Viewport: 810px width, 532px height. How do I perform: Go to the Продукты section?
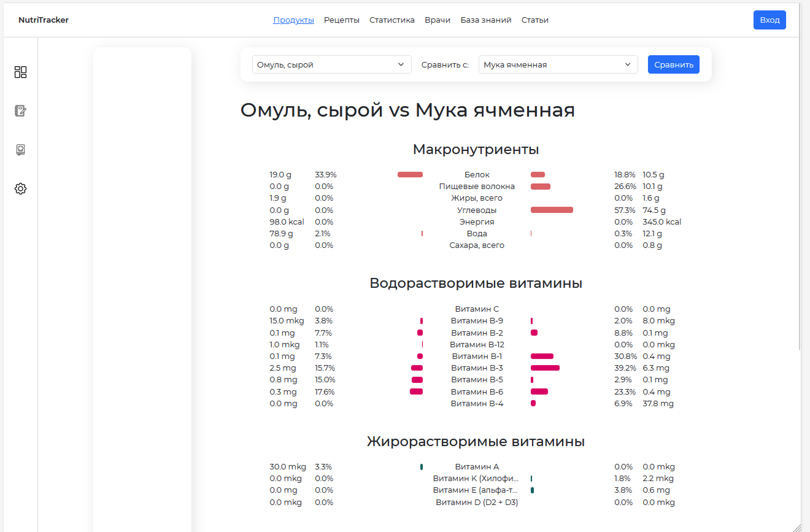(x=294, y=20)
